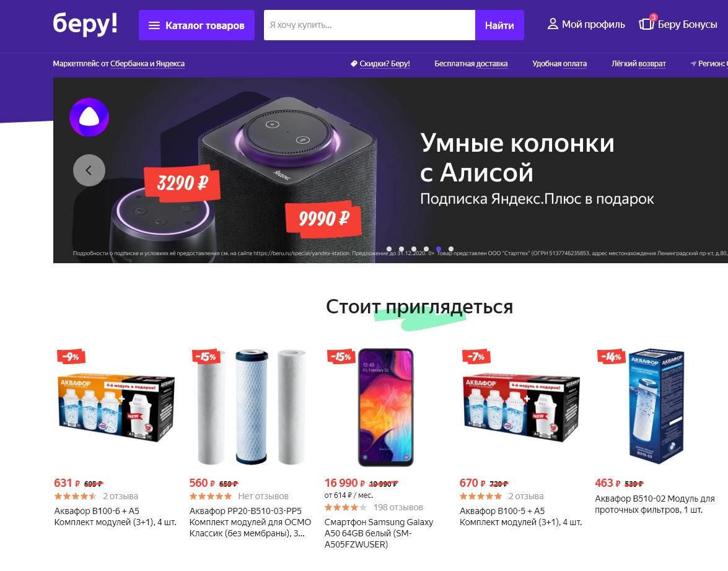This screenshot has height=571, width=728.
Task: Click the Регион location arrow icon
Action: [693, 64]
